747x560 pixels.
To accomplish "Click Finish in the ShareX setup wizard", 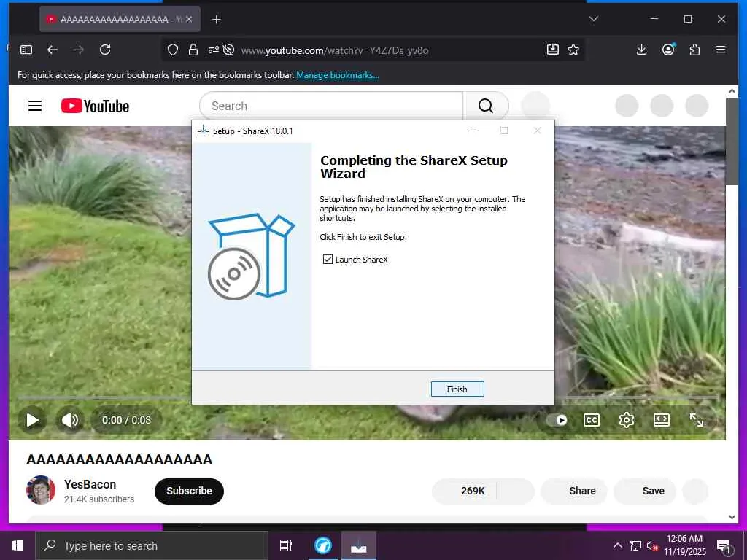I will [x=457, y=389].
